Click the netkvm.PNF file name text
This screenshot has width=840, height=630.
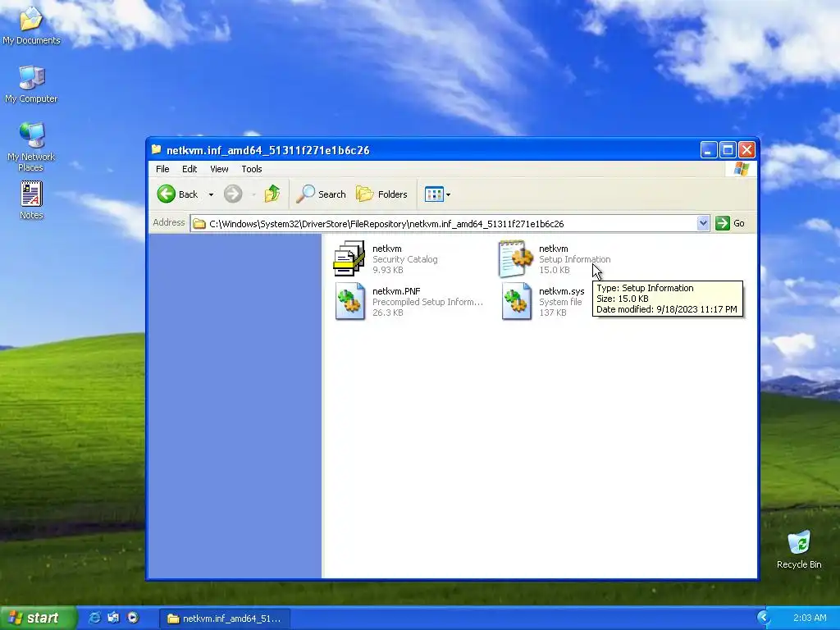coord(396,291)
